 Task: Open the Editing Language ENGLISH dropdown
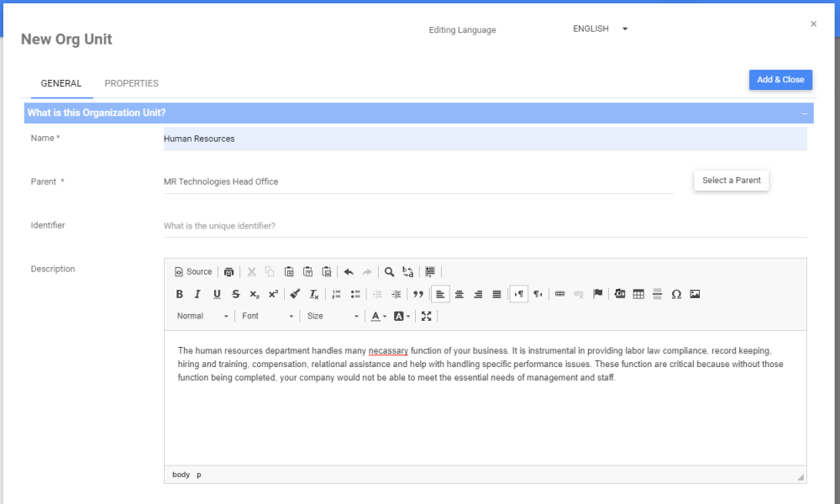point(600,29)
